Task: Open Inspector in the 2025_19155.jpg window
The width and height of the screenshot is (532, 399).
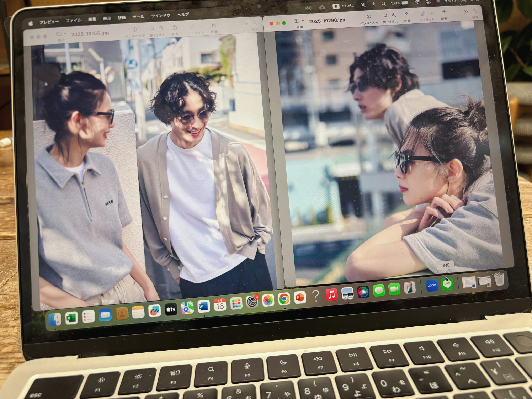Action: (135, 29)
